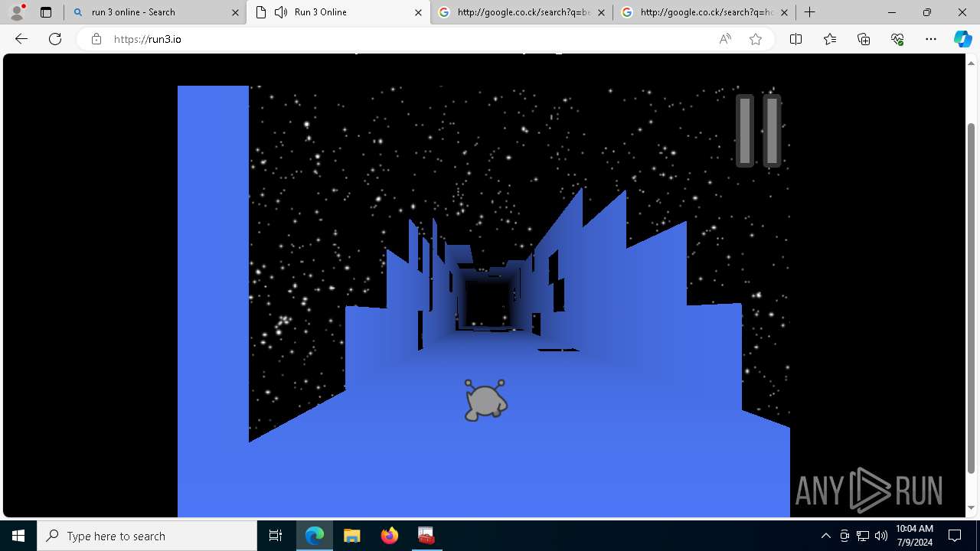Open File Explorer from the taskbar
980x551 pixels.
(x=351, y=536)
